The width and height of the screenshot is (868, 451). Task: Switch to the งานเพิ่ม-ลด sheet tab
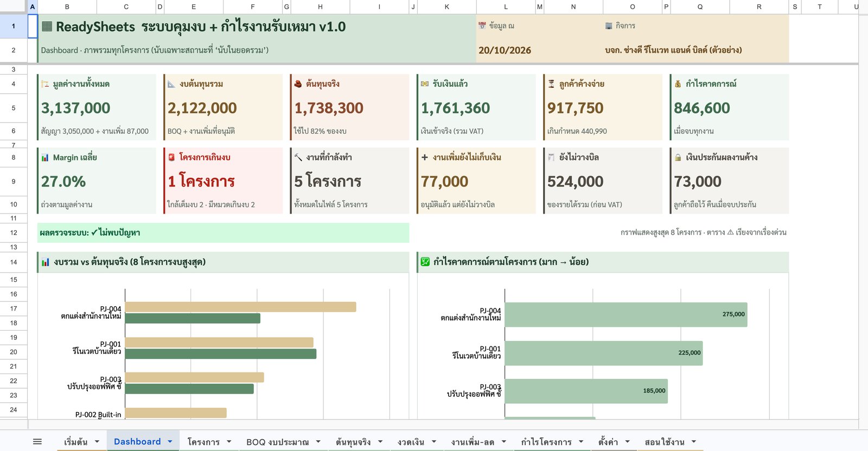coord(473,442)
